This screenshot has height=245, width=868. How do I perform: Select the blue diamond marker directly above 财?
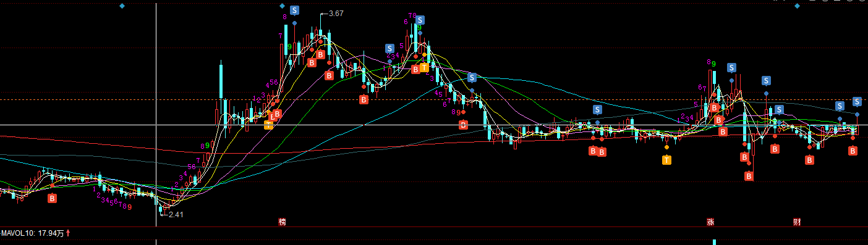pyautogui.click(x=797, y=6)
